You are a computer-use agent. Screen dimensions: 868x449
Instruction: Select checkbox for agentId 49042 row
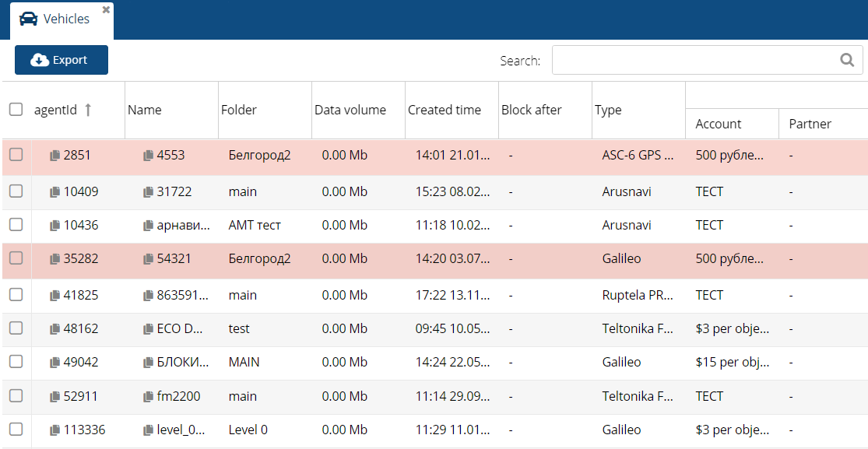click(x=16, y=363)
